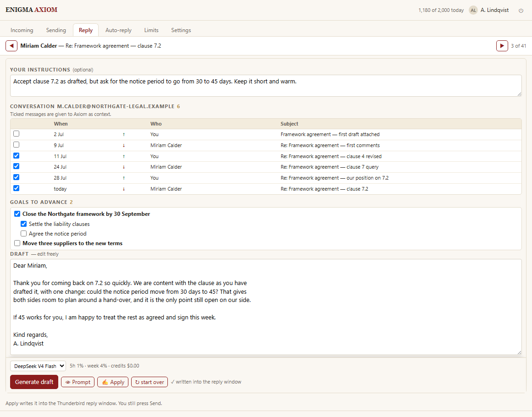Click "written into the reply window" status
This screenshot has height=417, width=532.
(x=206, y=382)
